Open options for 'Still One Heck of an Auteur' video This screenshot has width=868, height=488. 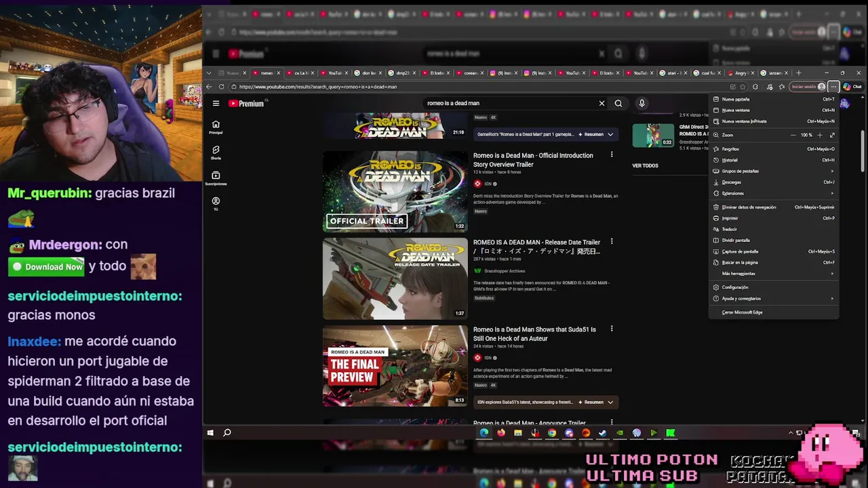pos(612,329)
